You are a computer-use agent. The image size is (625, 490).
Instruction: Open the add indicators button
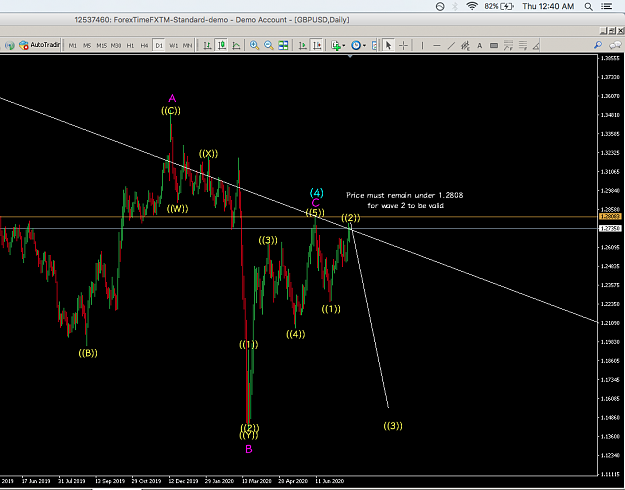pos(336,45)
